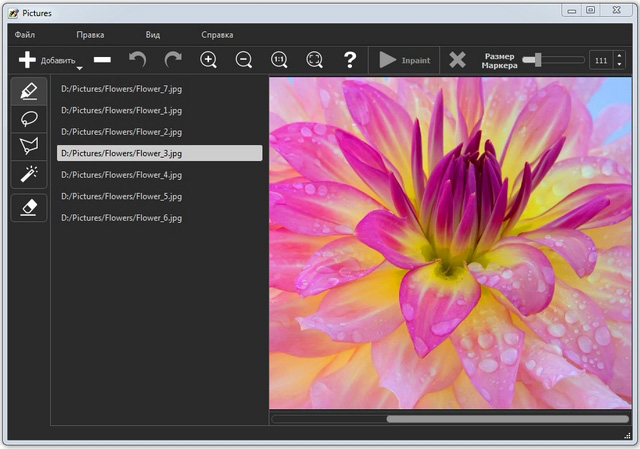Select Flower_5.jpg in the file list

tap(122, 196)
